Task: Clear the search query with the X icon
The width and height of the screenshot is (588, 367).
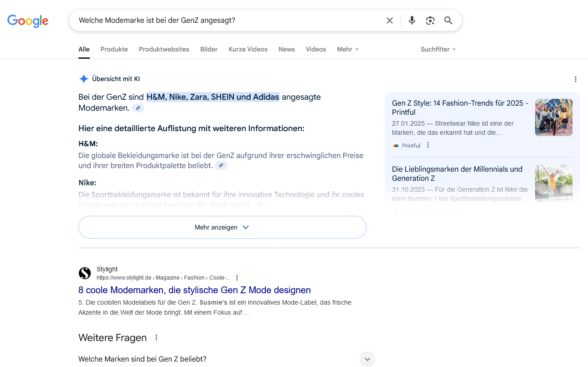Action: coord(390,20)
